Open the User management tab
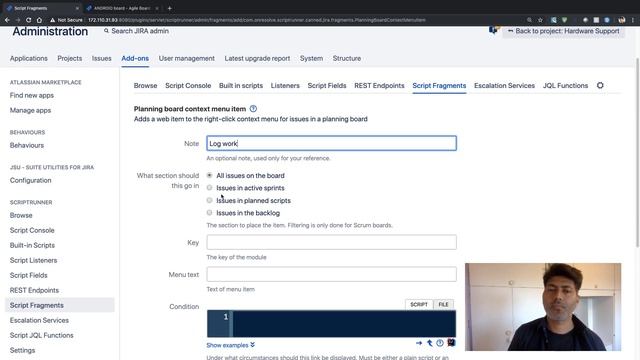This screenshot has width=640, height=360. tap(187, 58)
